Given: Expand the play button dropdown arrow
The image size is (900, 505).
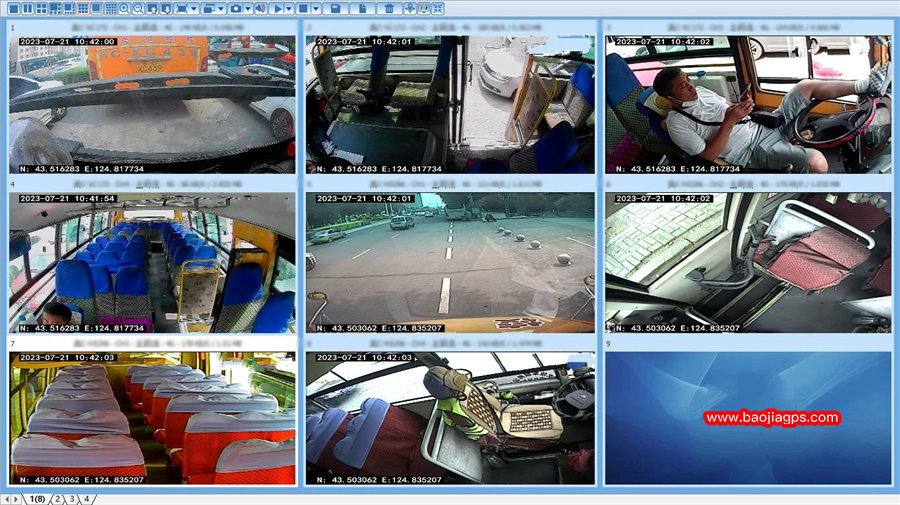Looking at the screenshot, I should tap(289, 8).
